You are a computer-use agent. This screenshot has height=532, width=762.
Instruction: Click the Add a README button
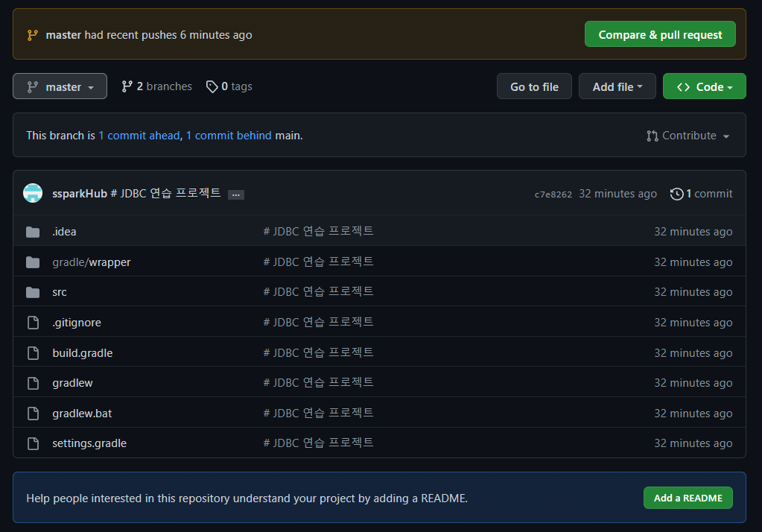point(688,498)
